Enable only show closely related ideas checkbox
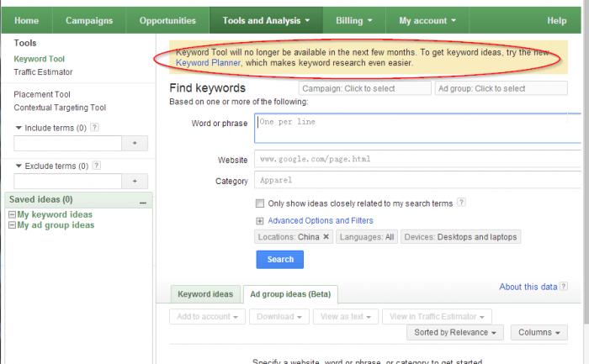589x364 pixels. (259, 203)
